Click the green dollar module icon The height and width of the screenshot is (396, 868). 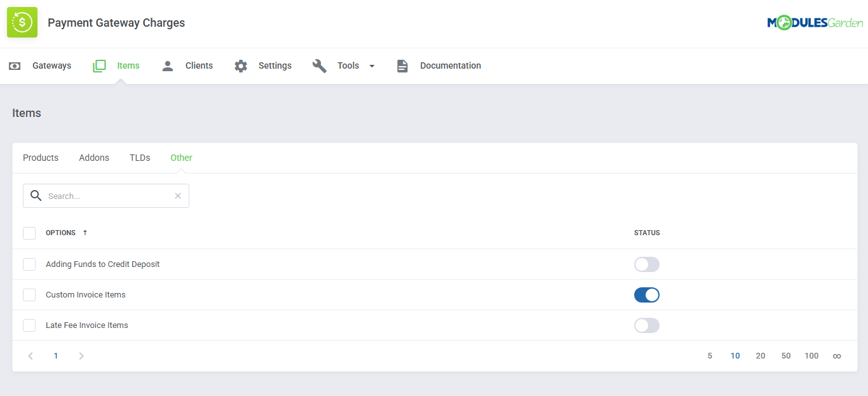click(22, 22)
